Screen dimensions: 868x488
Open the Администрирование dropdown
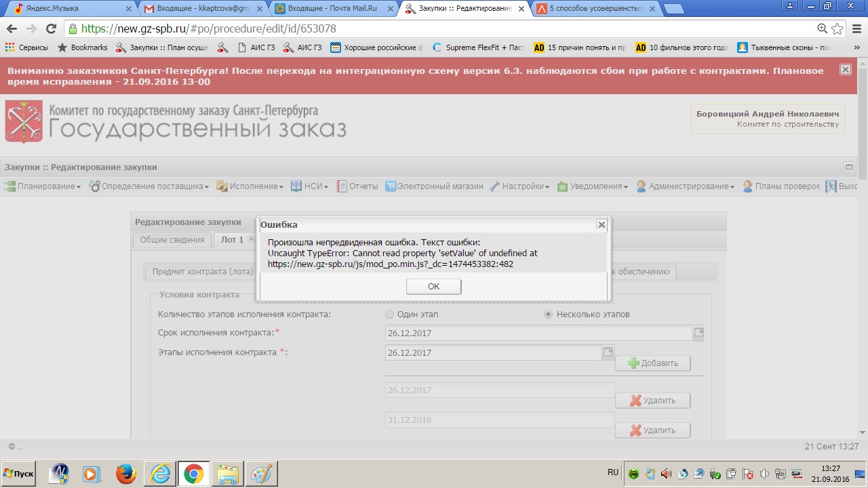click(x=686, y=186)
